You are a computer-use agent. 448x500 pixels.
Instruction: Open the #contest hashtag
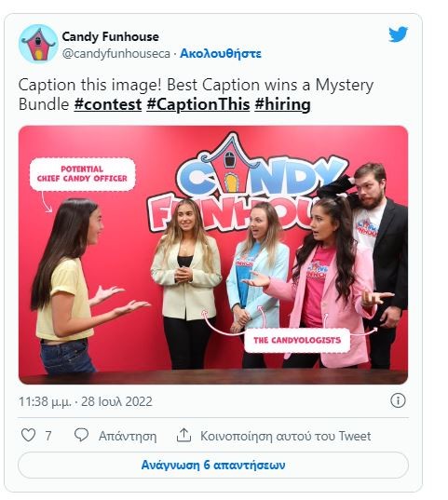point(108,104)
